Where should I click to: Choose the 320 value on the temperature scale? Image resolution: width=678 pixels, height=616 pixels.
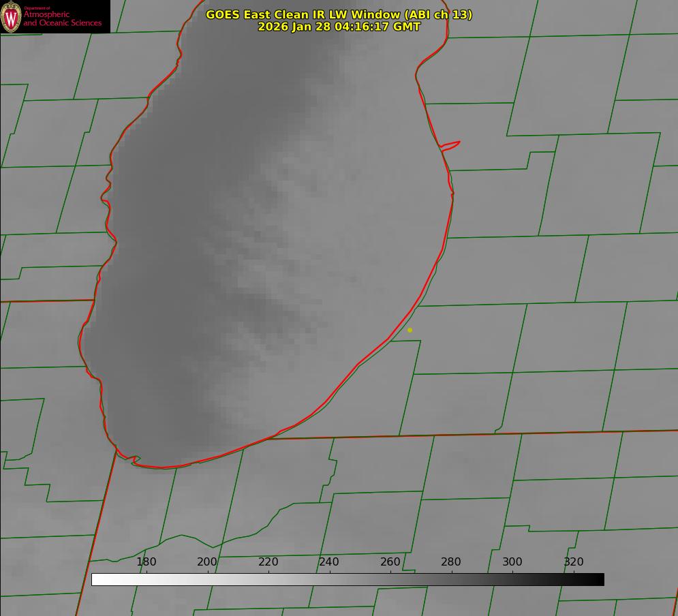pyautogui.click(x=573, y=562)
